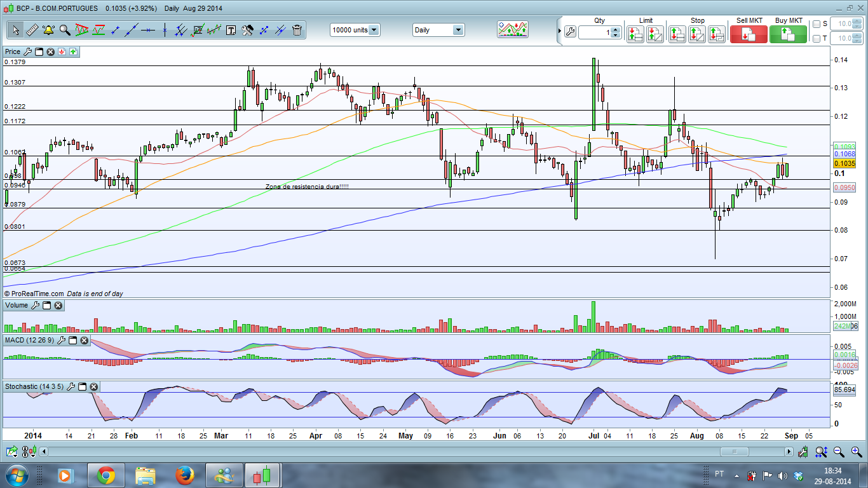868x488 pixels.
Task: Click the Buy MKT button
Action: 788,34
